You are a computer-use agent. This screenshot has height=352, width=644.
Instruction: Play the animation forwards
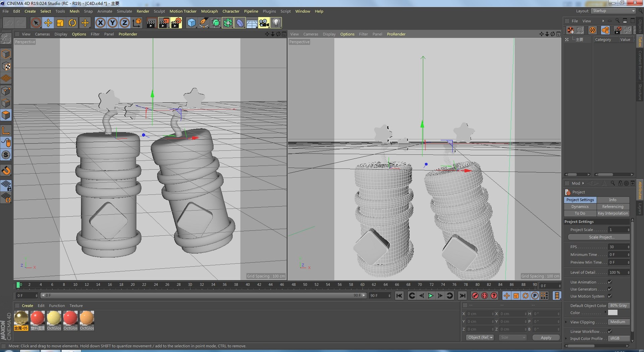(431, 296)
